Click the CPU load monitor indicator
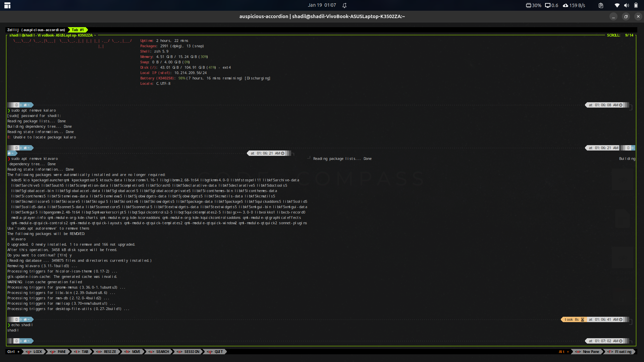The image size is (644, 362). 551,5
